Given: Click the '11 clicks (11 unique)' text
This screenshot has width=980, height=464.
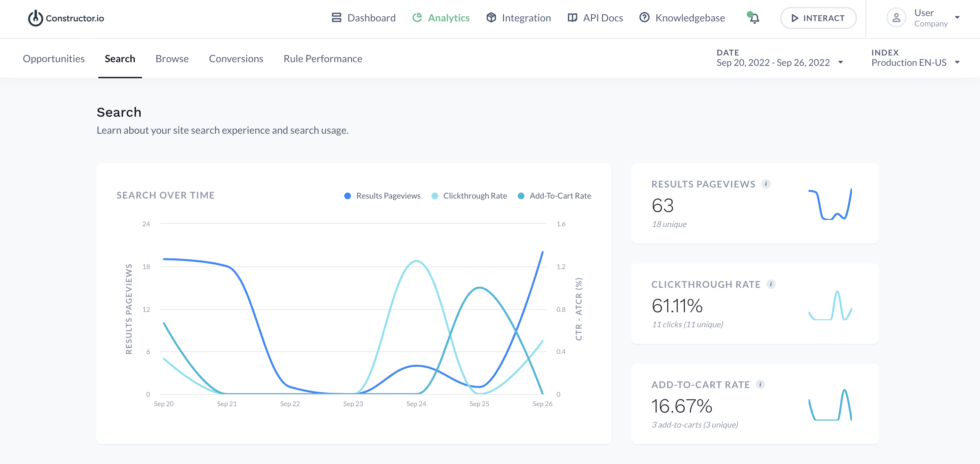Looking at the screenshot, I should (x=688, y=324).
